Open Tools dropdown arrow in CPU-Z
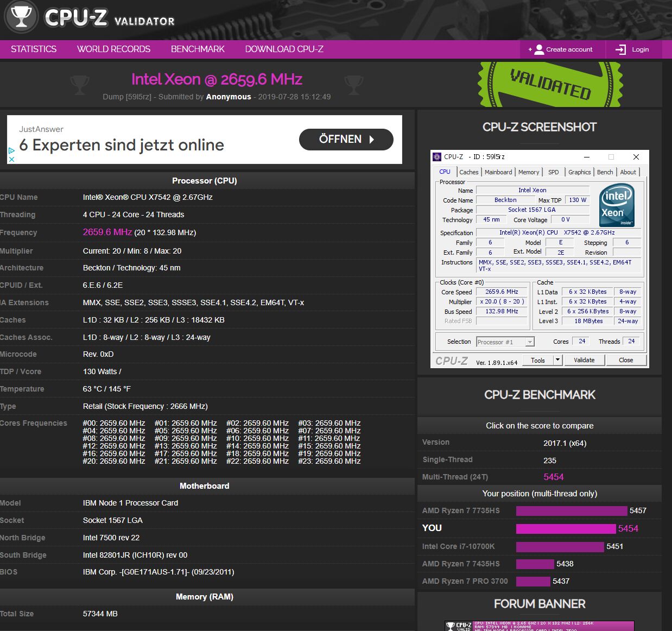 pyautogui.click(x=557, y=359)
